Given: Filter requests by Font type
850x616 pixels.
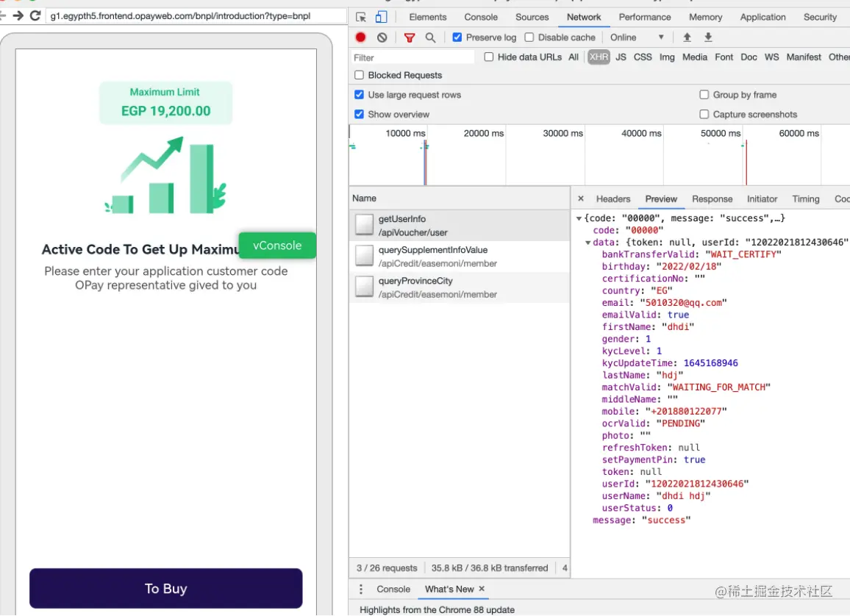Looking at the screenshot, I should point(724,57).
